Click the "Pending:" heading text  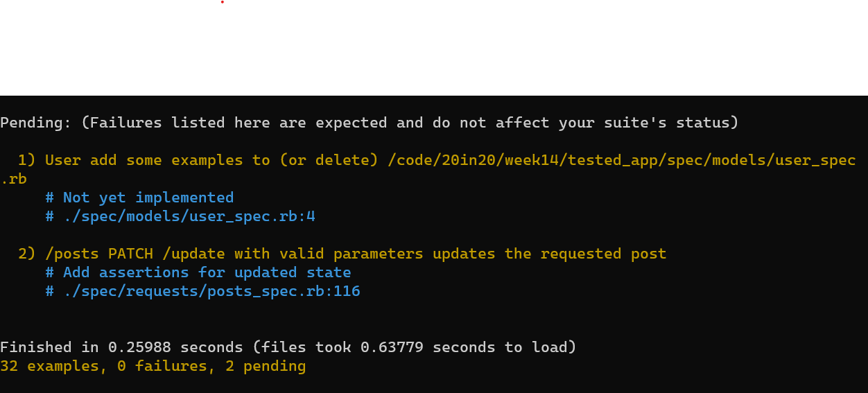tap(36, 123)
